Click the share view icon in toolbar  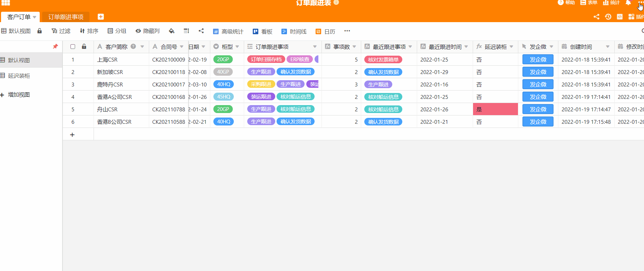pos(201,31)
